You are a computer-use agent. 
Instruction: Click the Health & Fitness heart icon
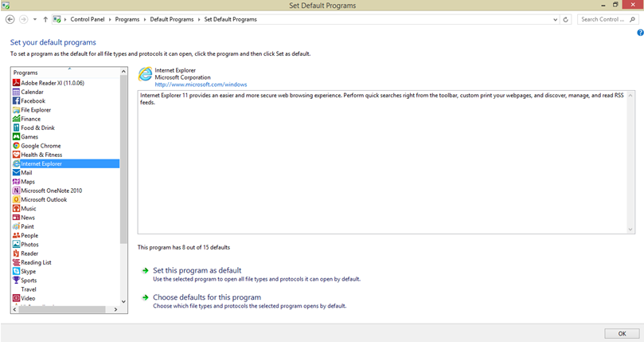(17, 155)
